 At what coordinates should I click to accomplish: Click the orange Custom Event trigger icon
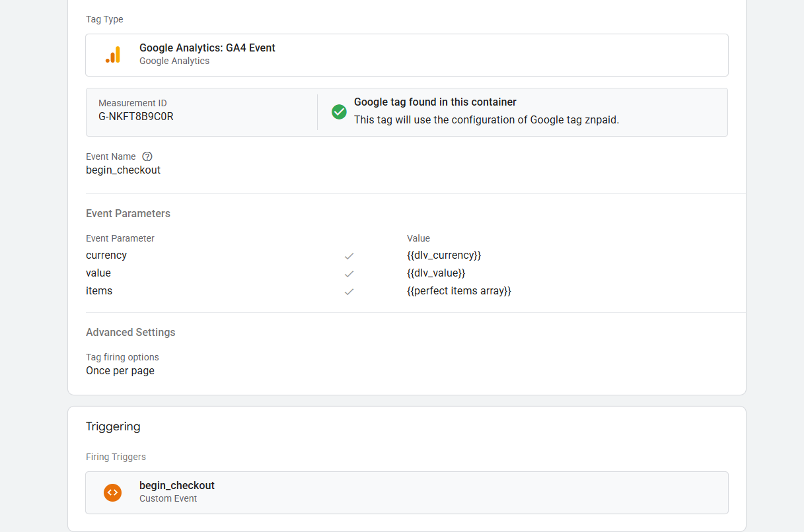(113, 492)
